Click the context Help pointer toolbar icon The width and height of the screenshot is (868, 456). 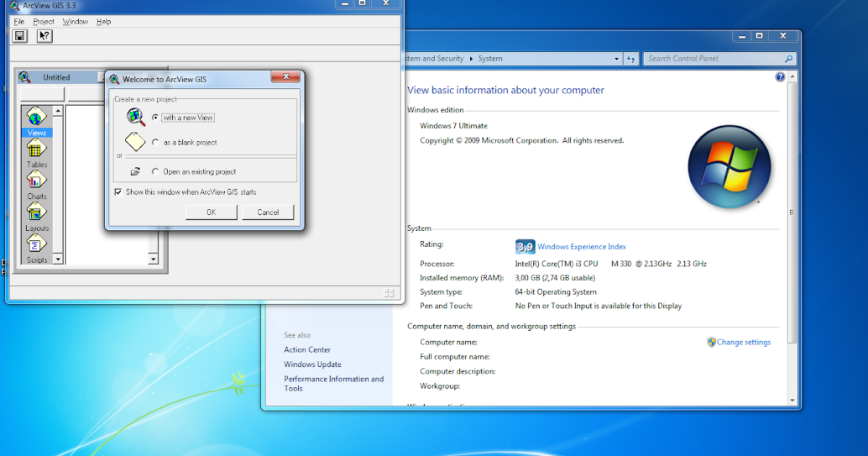pos(44,35)
